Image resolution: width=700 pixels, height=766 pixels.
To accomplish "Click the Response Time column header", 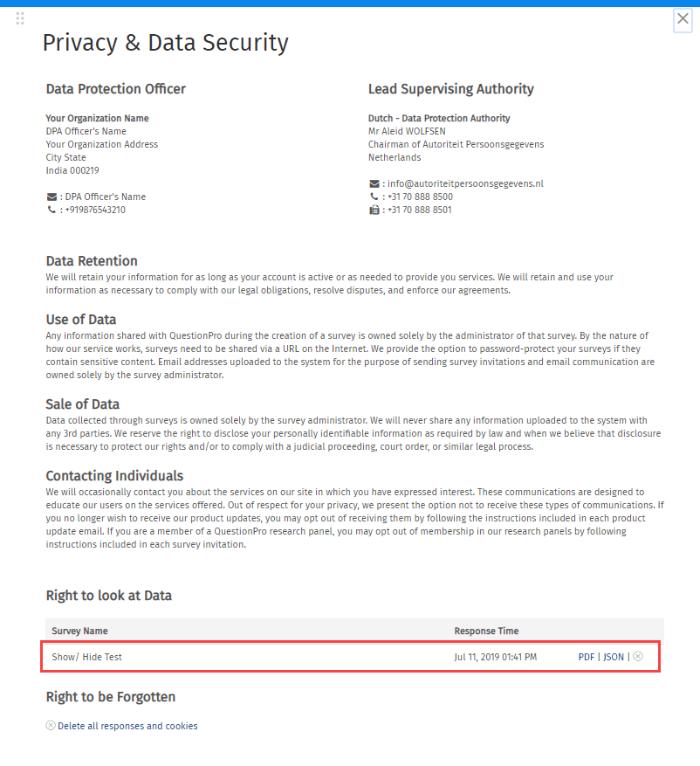I will pyautogui.click(x=486, y=631).
